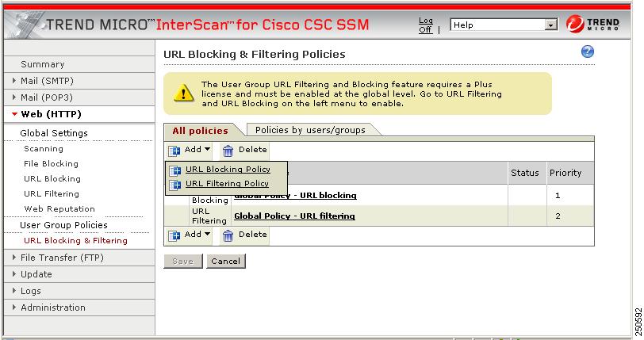Expand the Update section arrow
Viewport: 644px width, 340px height.
coord(14,274)
